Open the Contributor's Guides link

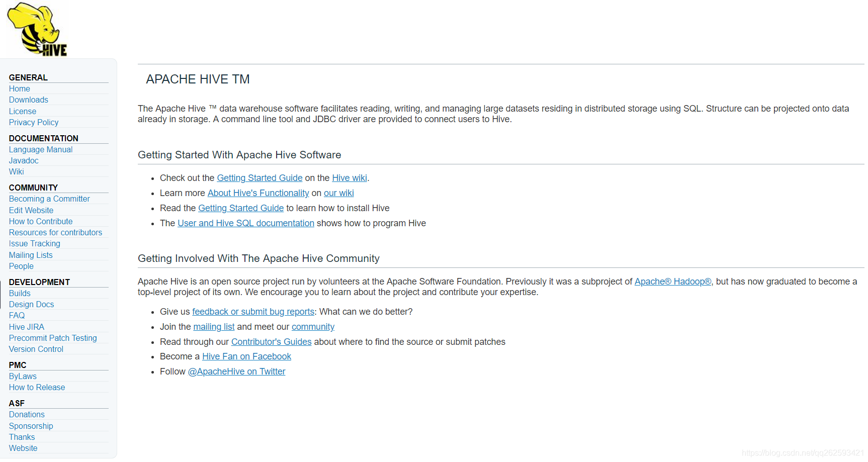point(272,342)
